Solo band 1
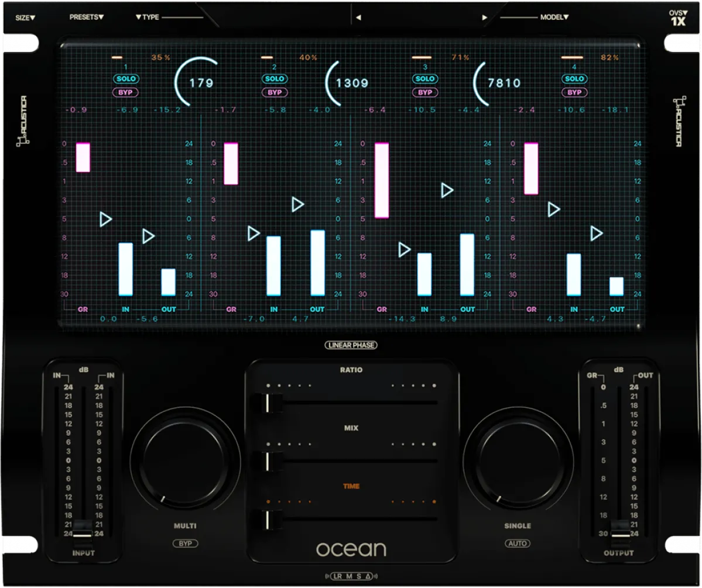 pyautogui.click(x=126, y=79)
